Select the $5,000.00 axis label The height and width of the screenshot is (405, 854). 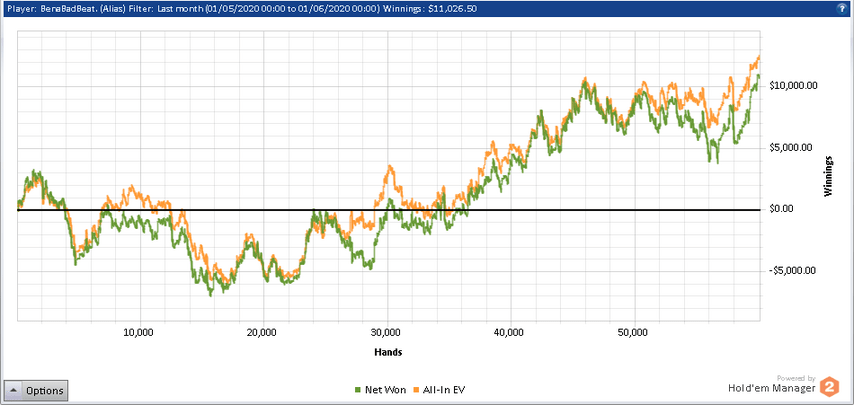[792, 148]
